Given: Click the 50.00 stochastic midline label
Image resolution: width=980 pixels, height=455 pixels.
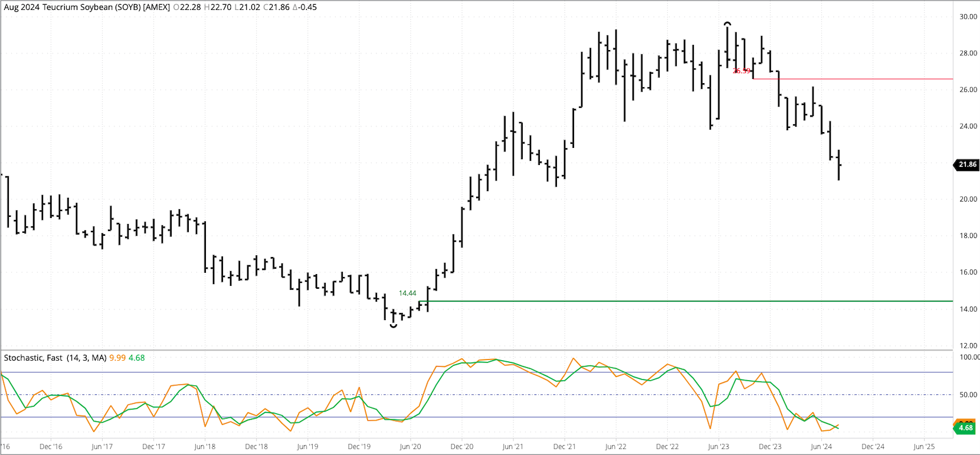Looking at the screenshot, I should [x=968, y=394].
